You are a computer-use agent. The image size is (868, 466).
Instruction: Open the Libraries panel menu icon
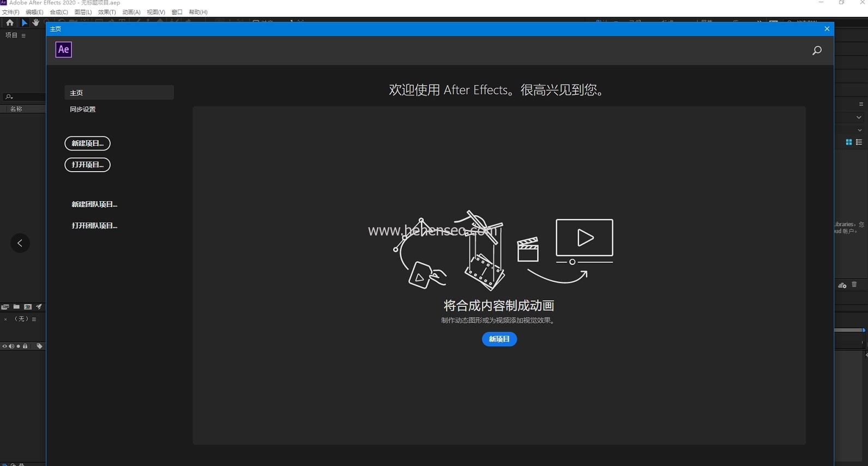tap(861, 104)
